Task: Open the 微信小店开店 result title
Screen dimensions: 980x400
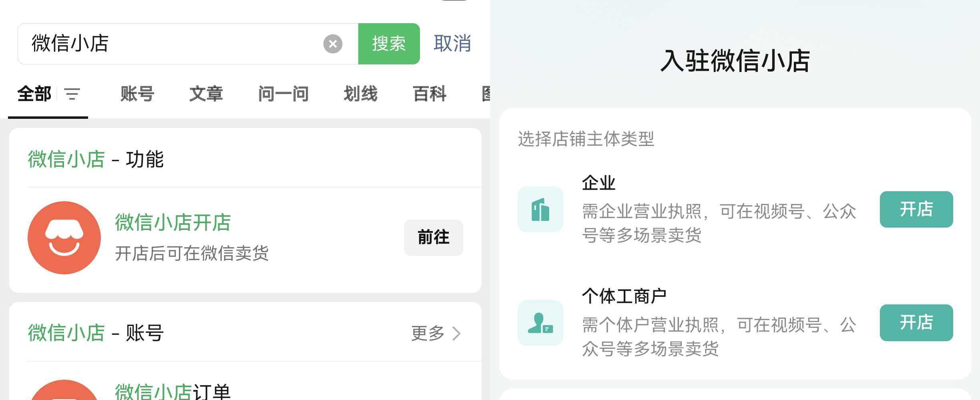Action: point(173,222)
